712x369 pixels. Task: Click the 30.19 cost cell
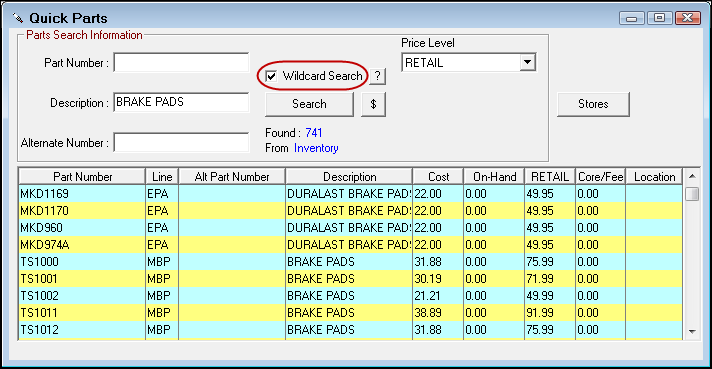[x=438, y=279]
